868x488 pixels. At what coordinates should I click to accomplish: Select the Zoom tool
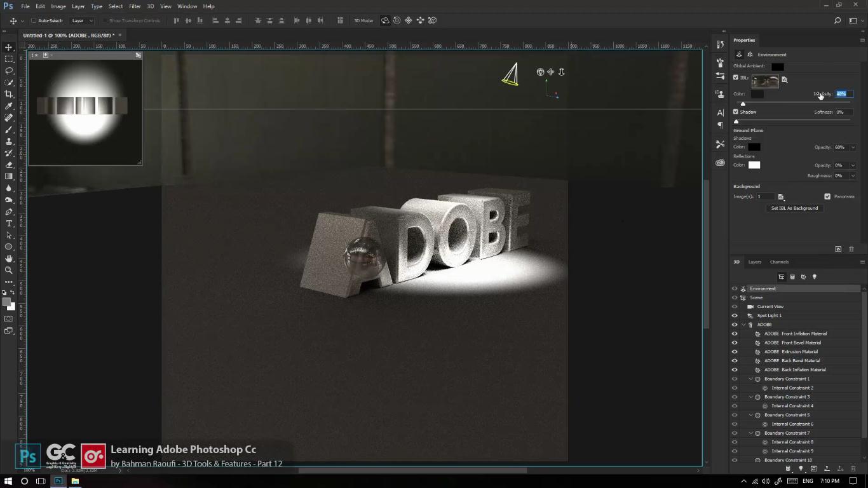tap(9, 270)
